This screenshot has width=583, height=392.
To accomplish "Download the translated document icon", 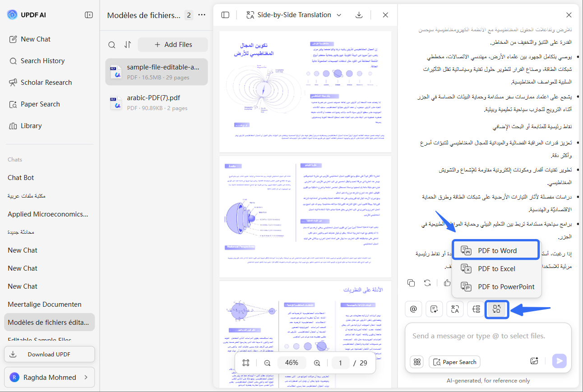I will 359,15.
